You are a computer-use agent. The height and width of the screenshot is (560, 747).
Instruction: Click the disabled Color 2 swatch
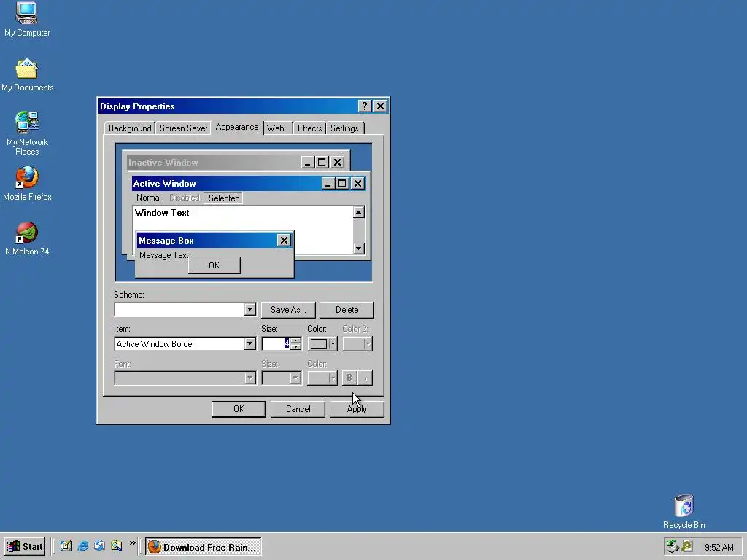[357, 344]
